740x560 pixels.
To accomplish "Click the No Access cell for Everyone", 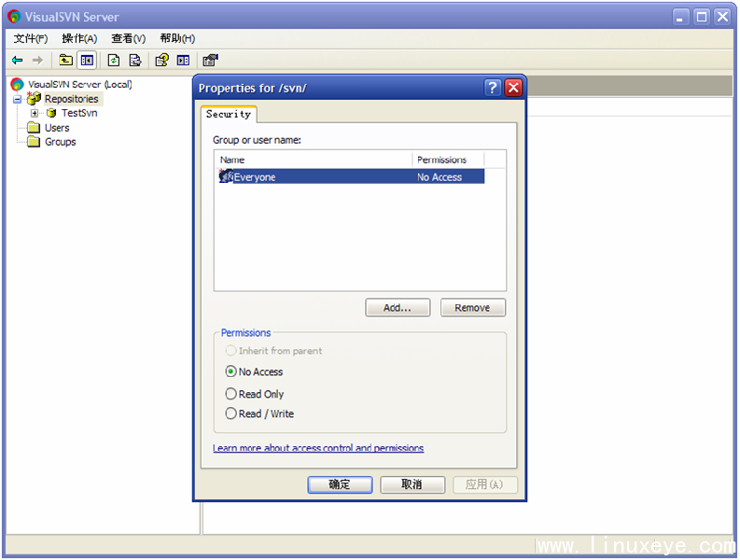I will pyautogui.click(x=440, y=177).
